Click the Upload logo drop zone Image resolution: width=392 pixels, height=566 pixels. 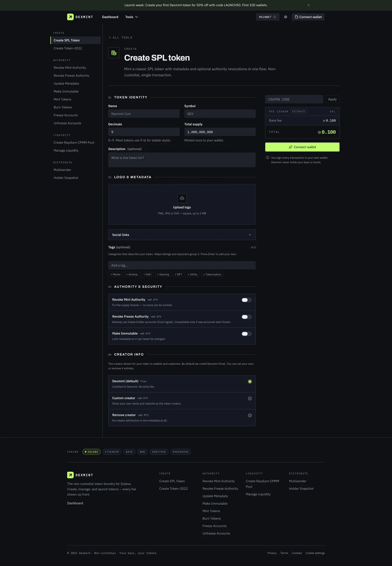pyautogui.click(x=182, y=204)
